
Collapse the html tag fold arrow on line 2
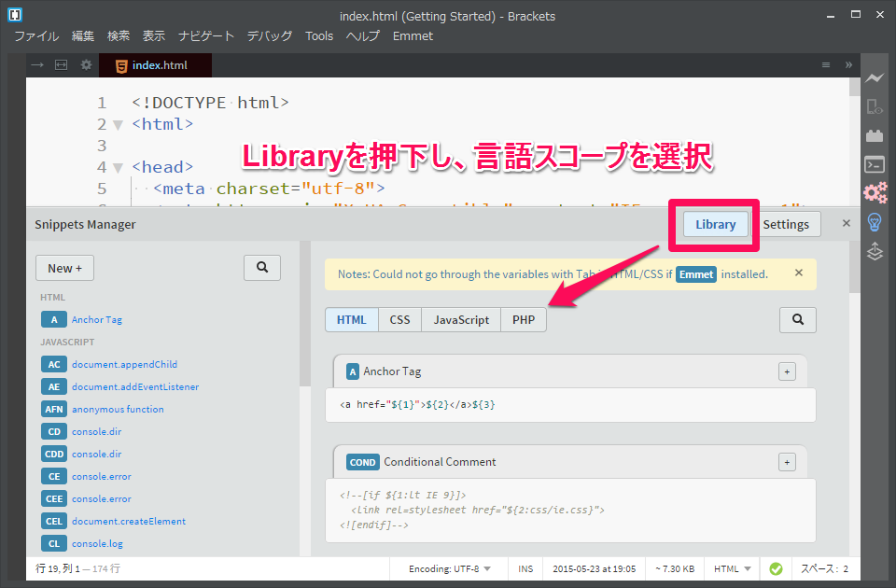[118, 124]
